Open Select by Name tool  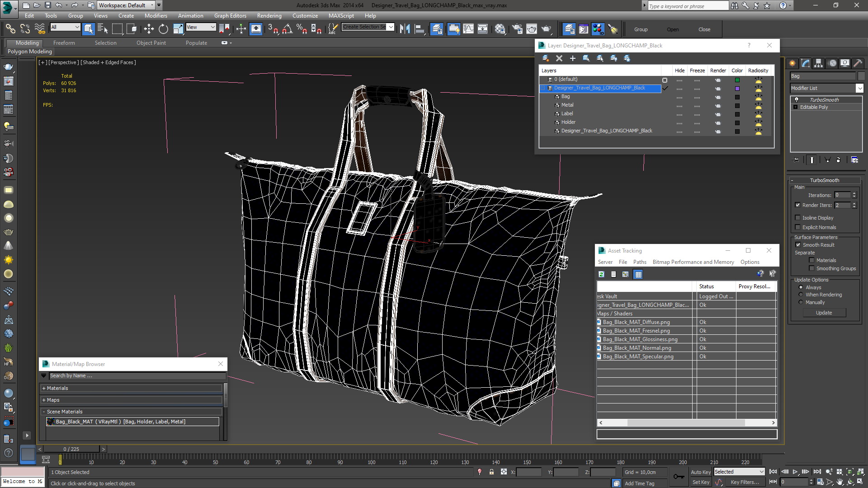pos(103,29)
